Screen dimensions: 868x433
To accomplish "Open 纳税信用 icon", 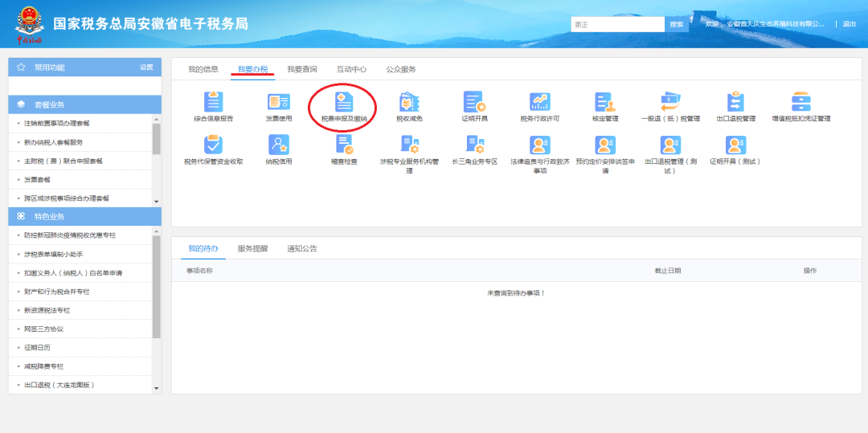I will click(x=278, y=145).
